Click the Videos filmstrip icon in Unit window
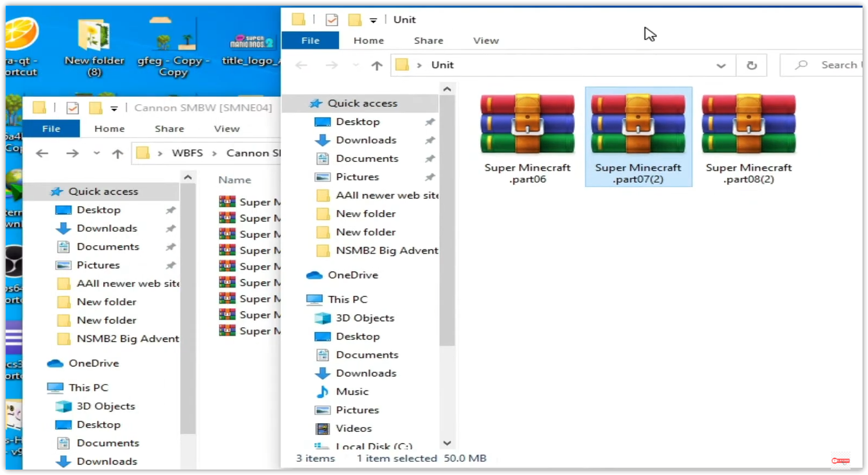This screenshot has width=868, height=475. pos(322,429)
